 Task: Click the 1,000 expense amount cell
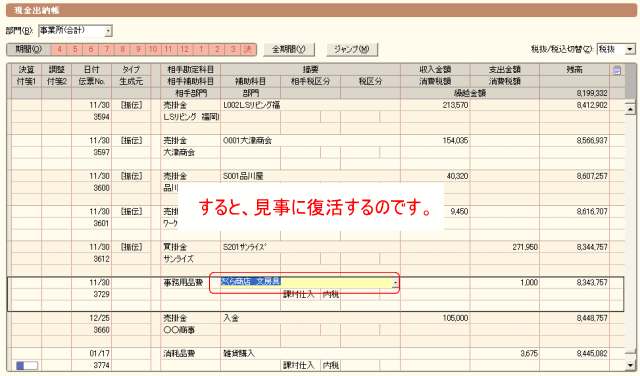504,283
